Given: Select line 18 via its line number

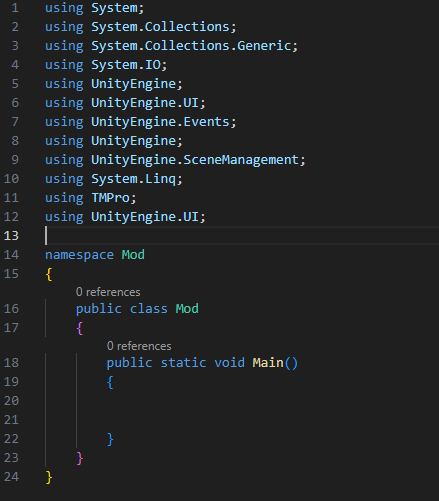Looking at the screenshot, I should pos(11,363).
